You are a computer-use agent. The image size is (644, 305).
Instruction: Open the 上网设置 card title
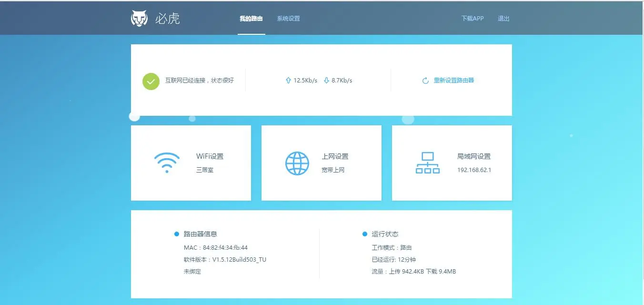(335, 156)
